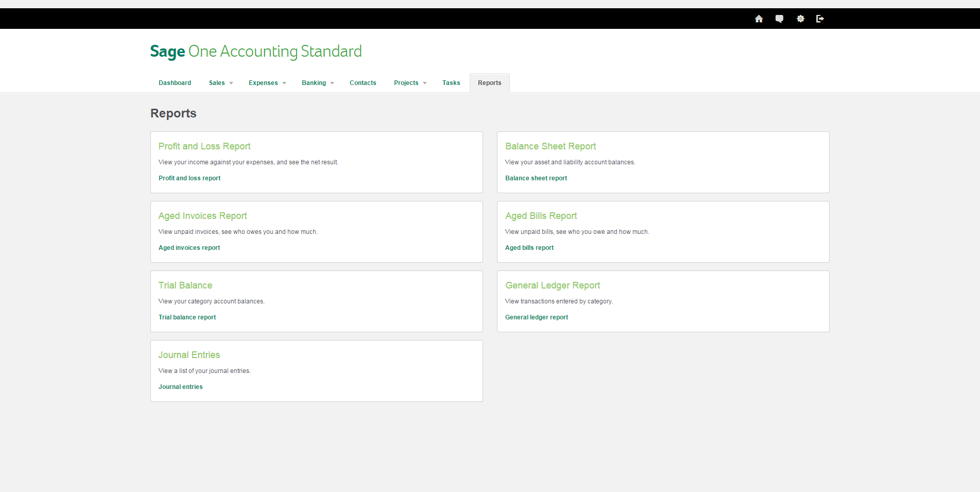Screen dimensions: 980x492
Task: Switch to the Dashboard tab
Action: 175,82
